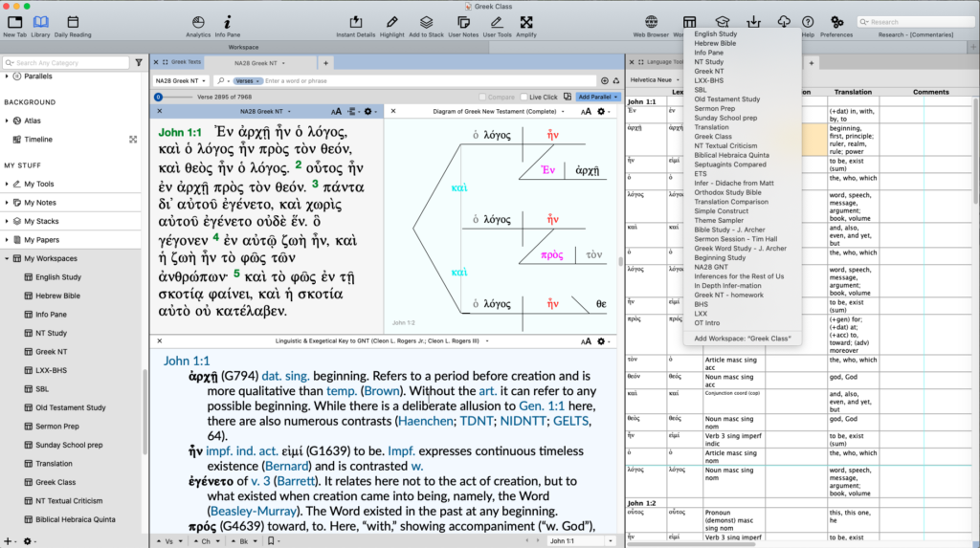Viewport: 980px width, 548px height.
Task: Close the Diagram of Greek New Testament pane
Action: [x=393, y=111]
